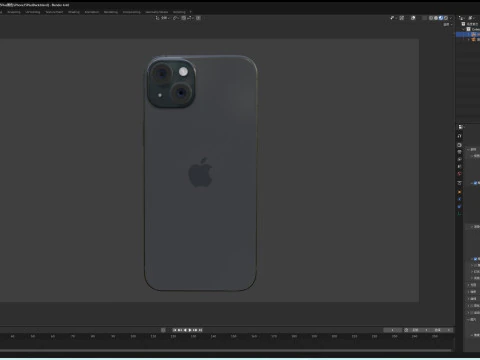480x360 pixels.
Task: Jump to previous keyframe in timeline
Action: [180, 330]
